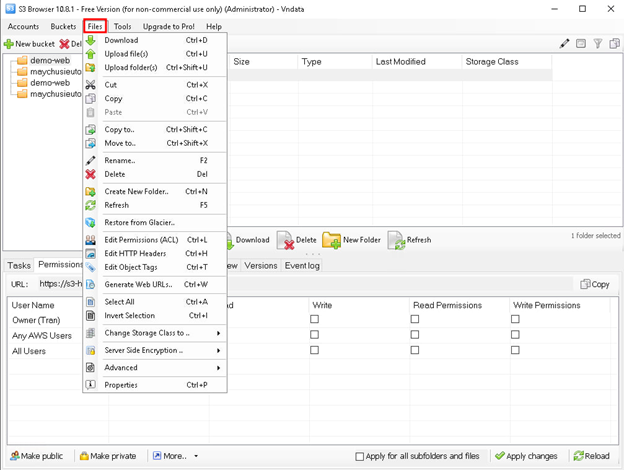
Task: Tick the Write checkbox for Owner (Tran)
Action: pyautogui.click(x=315, y=320)
